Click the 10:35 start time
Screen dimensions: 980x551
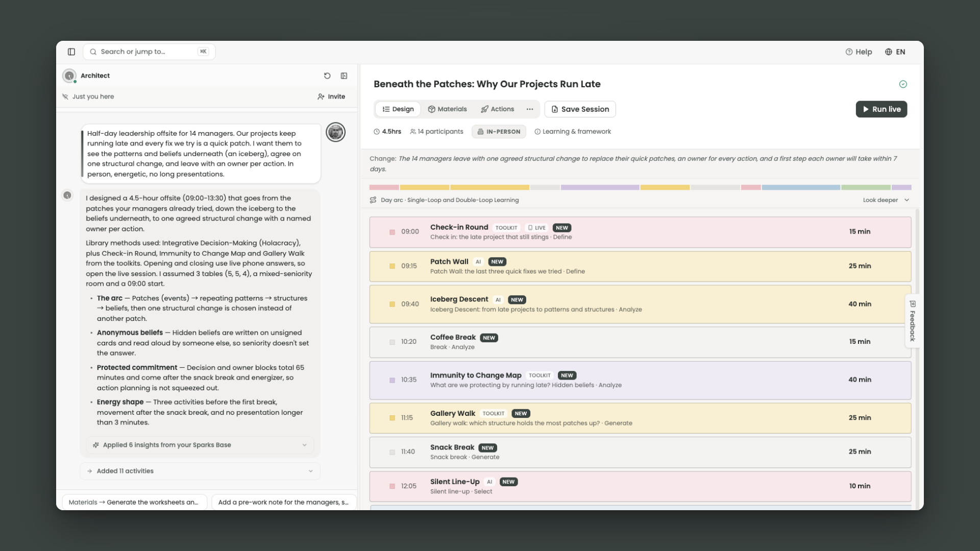(x=409, y=380)
